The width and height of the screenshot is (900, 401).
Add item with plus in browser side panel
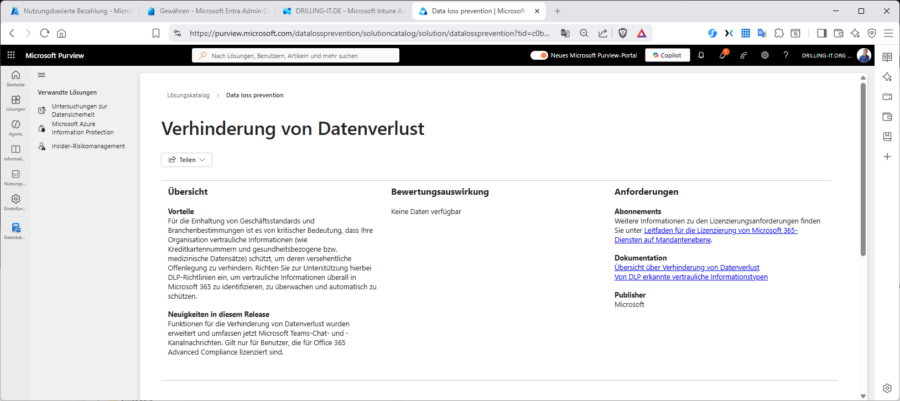pos(887,157)
